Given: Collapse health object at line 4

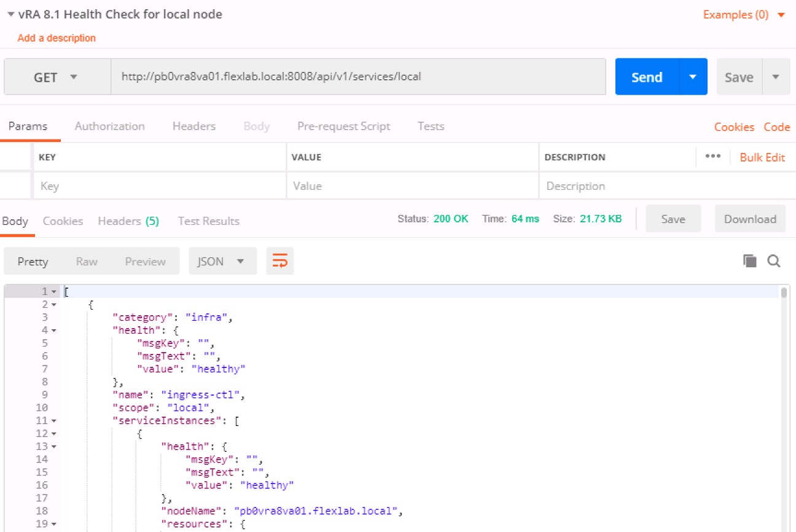Looking at the screenshot, I should pos(54,331).
